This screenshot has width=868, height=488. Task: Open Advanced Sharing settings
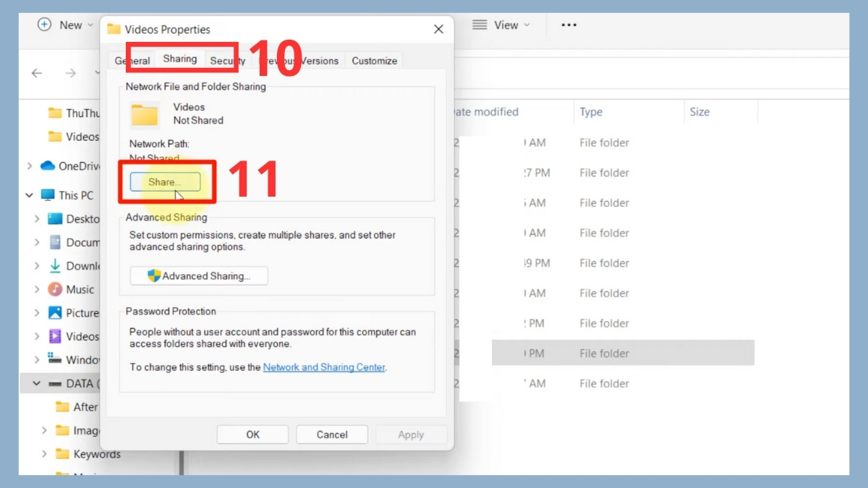point(199,276)
